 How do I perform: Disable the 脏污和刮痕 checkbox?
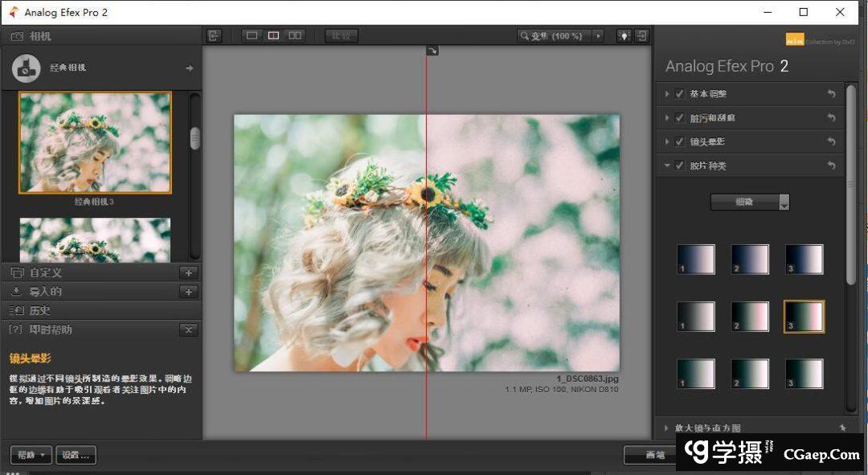[x=680, y=118]
